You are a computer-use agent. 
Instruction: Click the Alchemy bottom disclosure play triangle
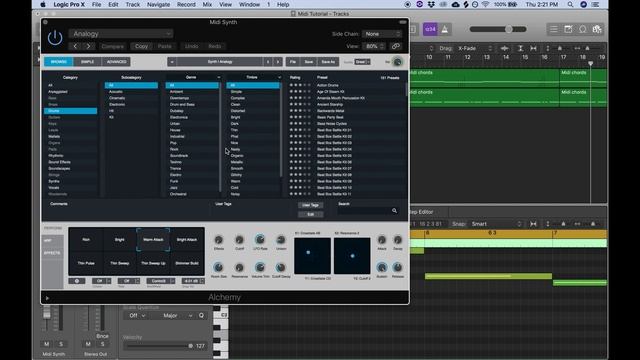[x=47, y=298]
